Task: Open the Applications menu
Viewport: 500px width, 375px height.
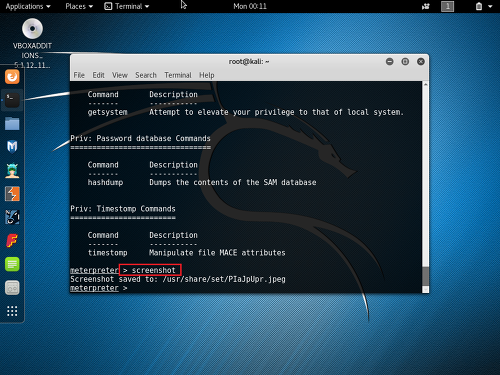Action: (28, 6)
